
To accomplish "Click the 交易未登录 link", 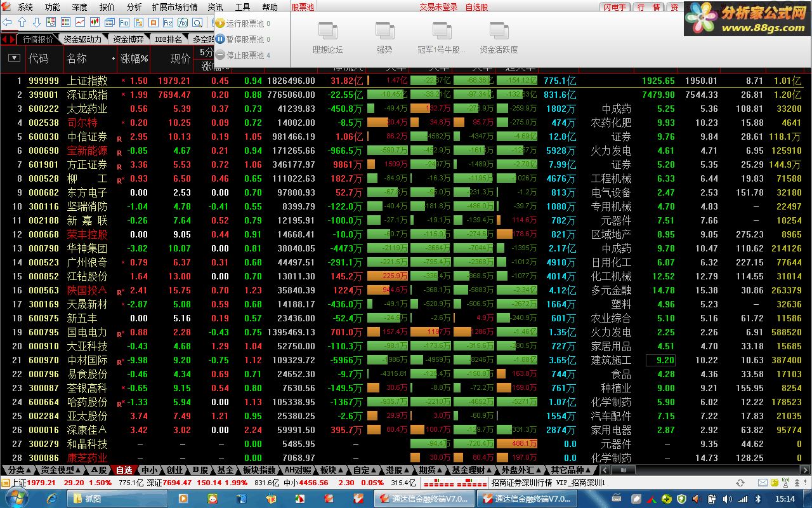I will (438, 7).
